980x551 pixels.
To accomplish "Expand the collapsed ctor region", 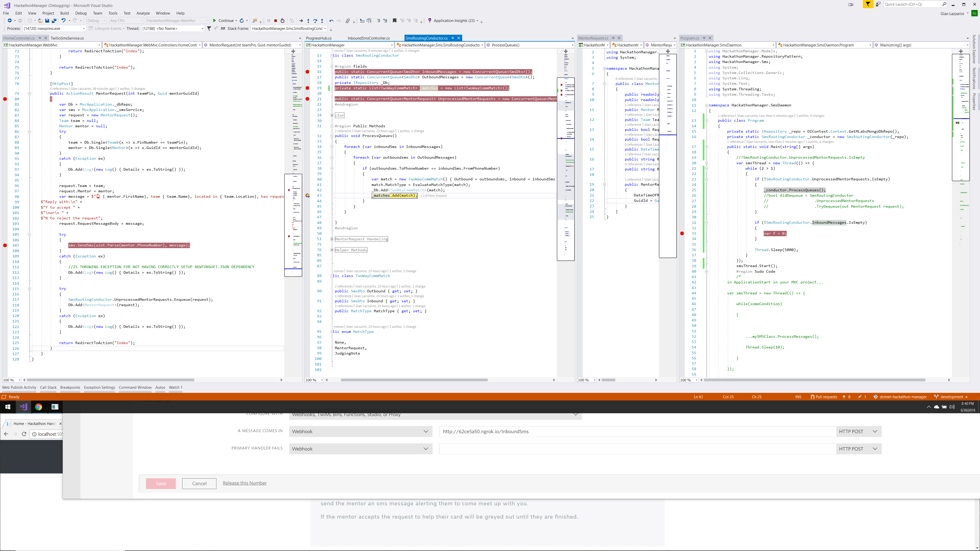I will (x=332, y=115).
